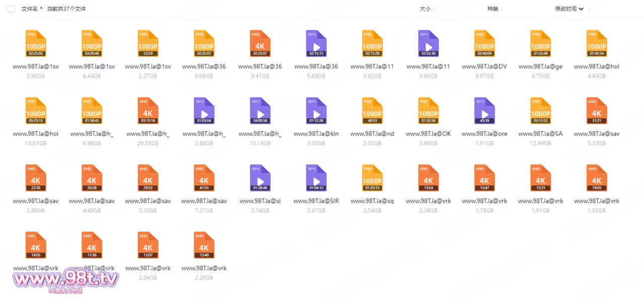Open the 1080P video sized 13.61GB
Screen dimensions: 644x298
point(35,111)
